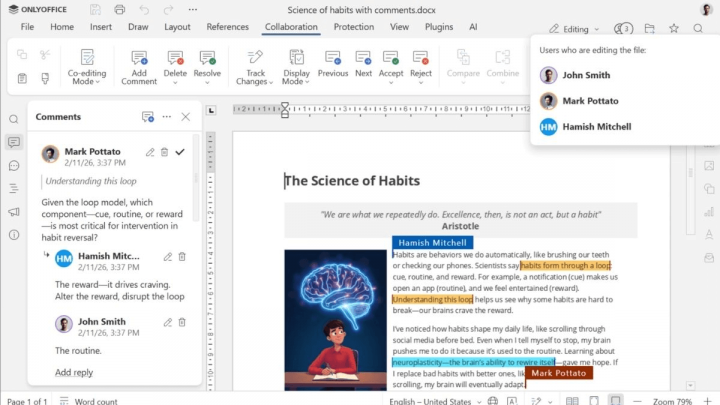
Task: Click the Save icon in title bar
Action: (95, 10)
